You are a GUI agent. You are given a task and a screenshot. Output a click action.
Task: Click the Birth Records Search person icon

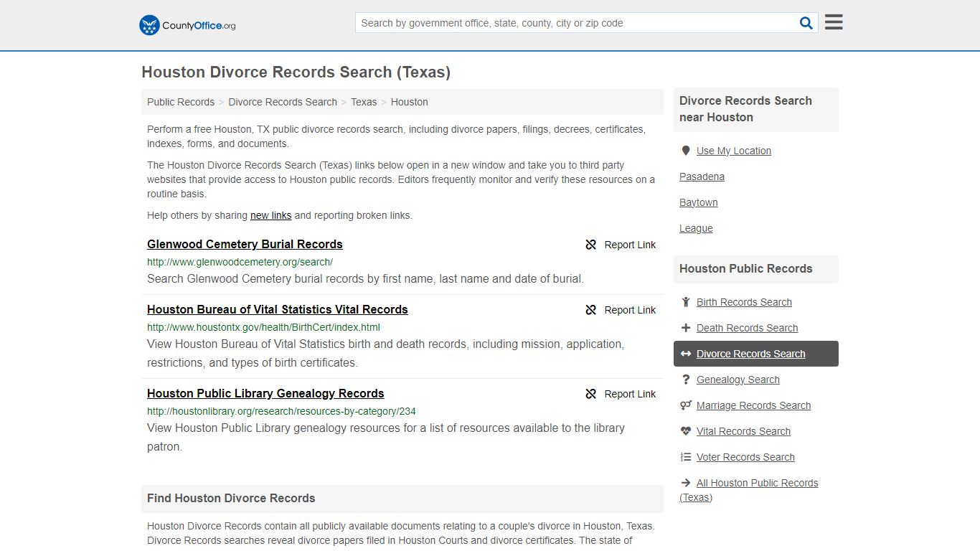tap(686, 302)
